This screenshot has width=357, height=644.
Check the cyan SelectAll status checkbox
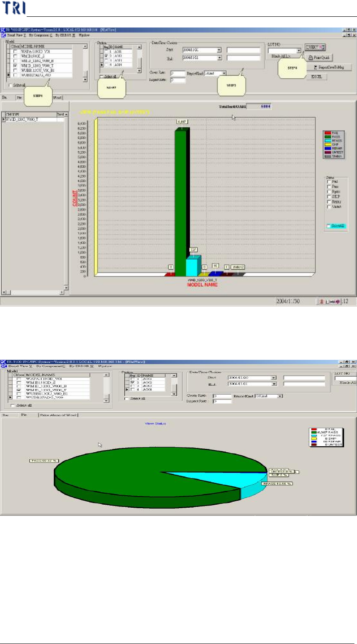pos(329,226)
